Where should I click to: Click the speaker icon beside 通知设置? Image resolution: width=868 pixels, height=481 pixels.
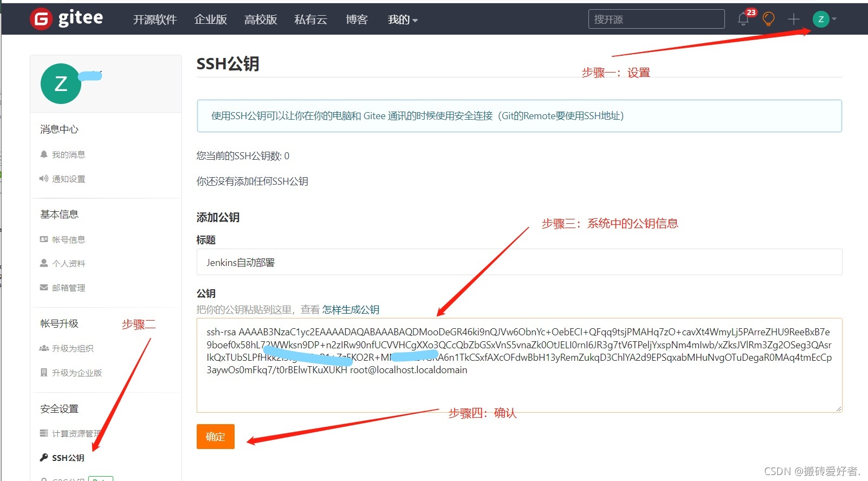(44, 179)
